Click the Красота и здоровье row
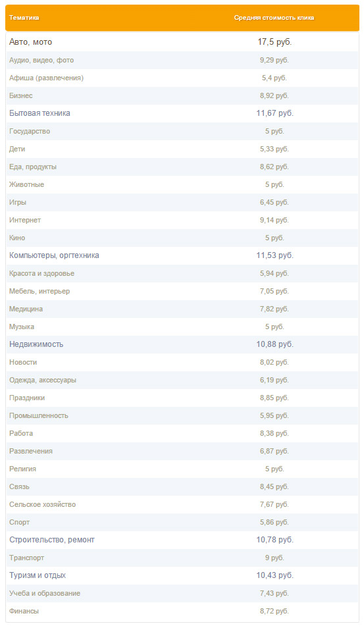This screenshot has width=364, height=628. [182, 274]
